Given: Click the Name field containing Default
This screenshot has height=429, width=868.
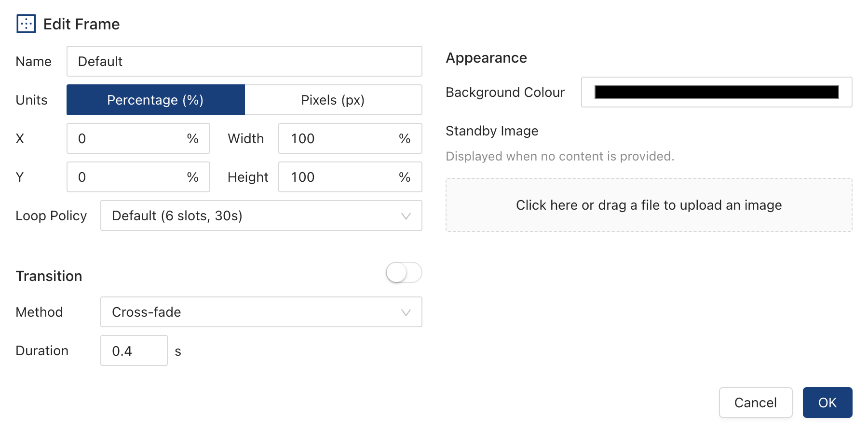Looking at the screenshot, I should [244, 61].
